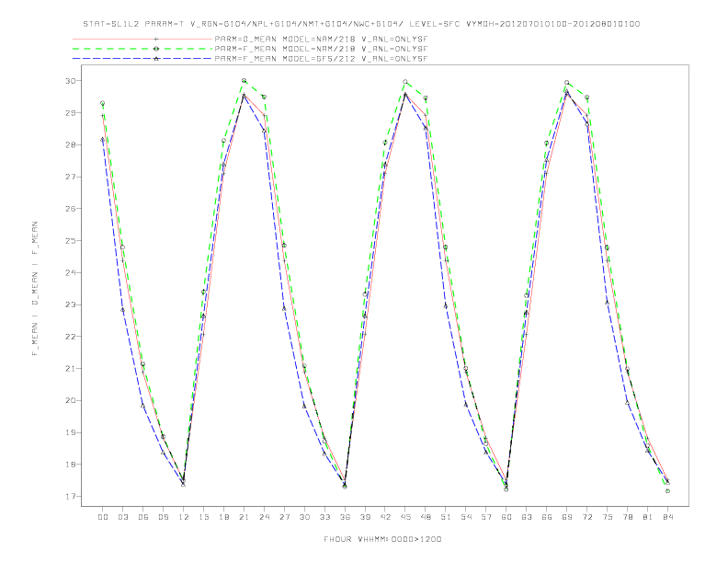728x563 pixels.
Task: Click x-axis forecast hour label 69
Action: coord(567,517)
